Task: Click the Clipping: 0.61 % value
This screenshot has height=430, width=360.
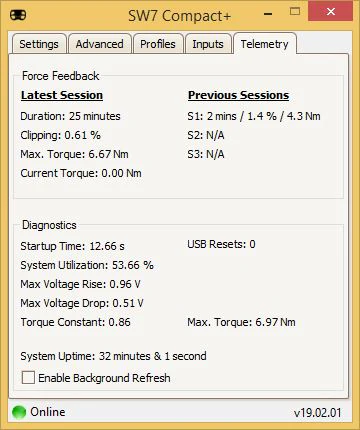Action: tap(60, 135)
